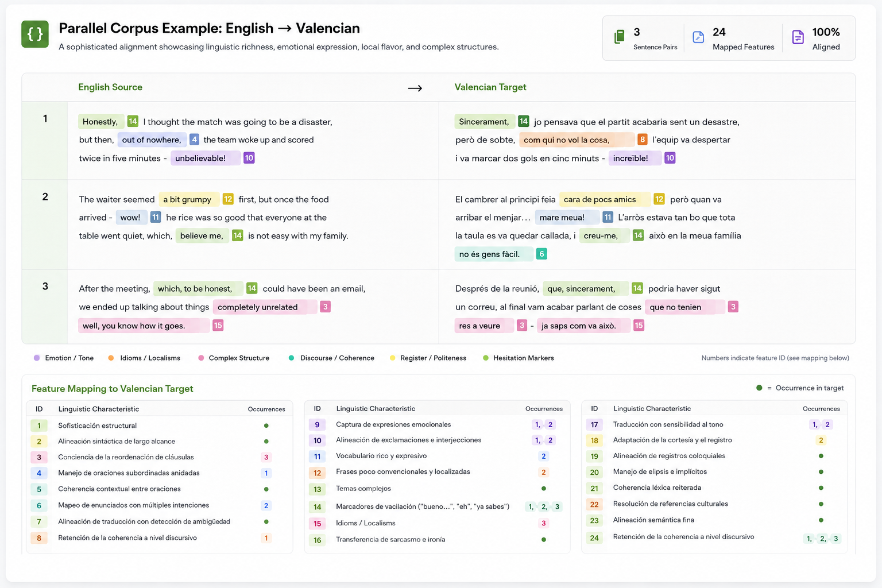Click the highlighted phrase 'Sincerament,' in pair 1
This screenshot has width=882, height=588.
484,122
